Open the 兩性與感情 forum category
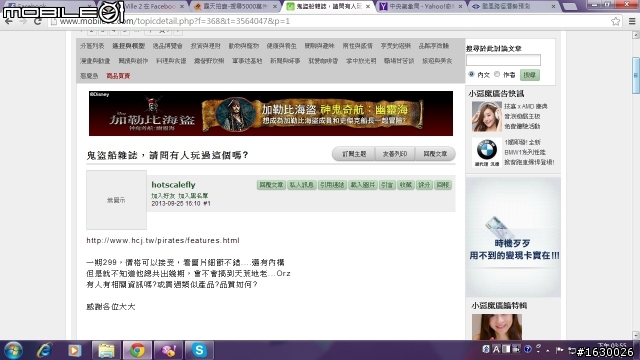640x360 pixels. [x=358, y=46]
